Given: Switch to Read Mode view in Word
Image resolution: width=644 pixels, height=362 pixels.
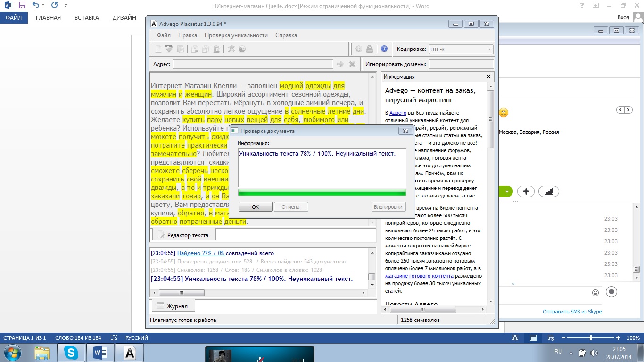Looking at the screenshot, I should [x=515, y=338].
